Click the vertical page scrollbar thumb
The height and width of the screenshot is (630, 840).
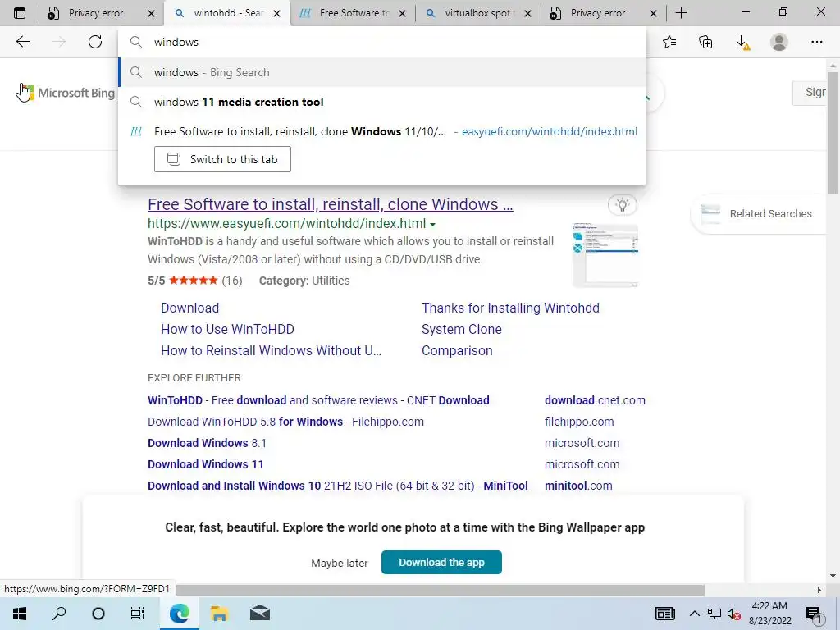click(832, 132)
